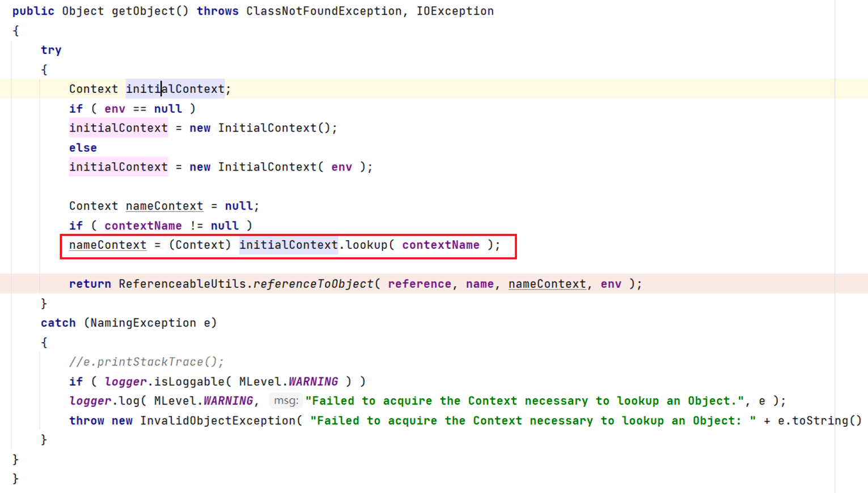This screenshot has width=868, height=493.
Task: Click the throw keyword
Action: tap(87, 421)
